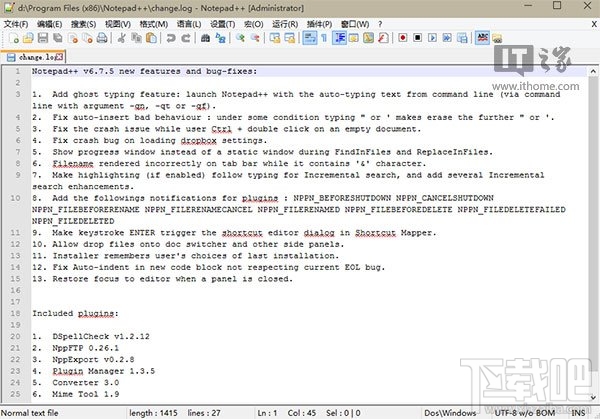Image resolution: width=600 pixels, height=419 pixels.
Task: Print the document using the printer icon
Action: (x=102, y=38)
